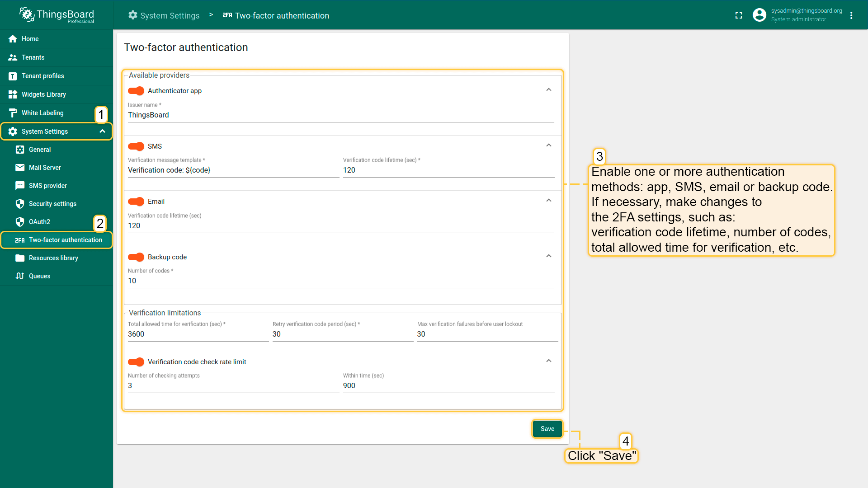Click the Mail Server envelope icon
Viewport: 868px width, 488px height.
coord(20,168)
